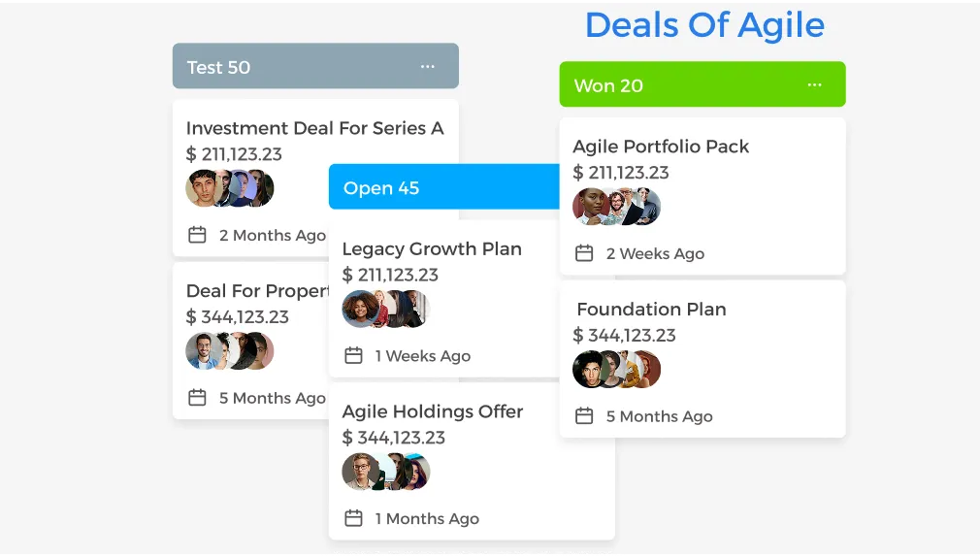The width and height of the screenshot is (980, 557).
Task: Click the avatars on Foundation Plan card
Action: 616,370
